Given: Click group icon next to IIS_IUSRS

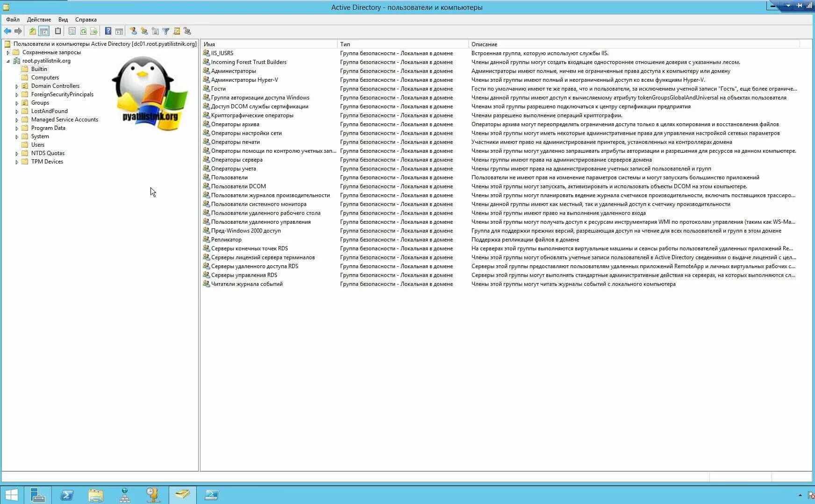Looking at the screenshot, I should coord(206,53).
